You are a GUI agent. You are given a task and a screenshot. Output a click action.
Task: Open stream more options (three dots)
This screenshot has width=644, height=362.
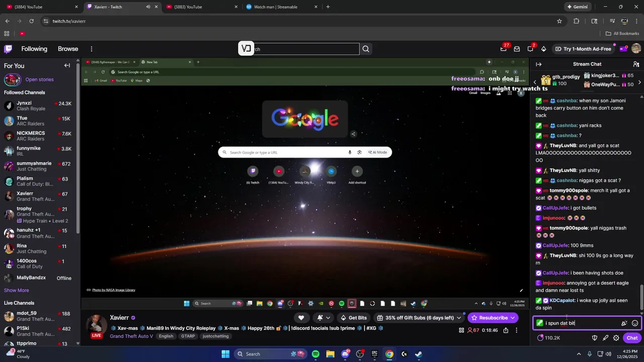click(516, 330)
